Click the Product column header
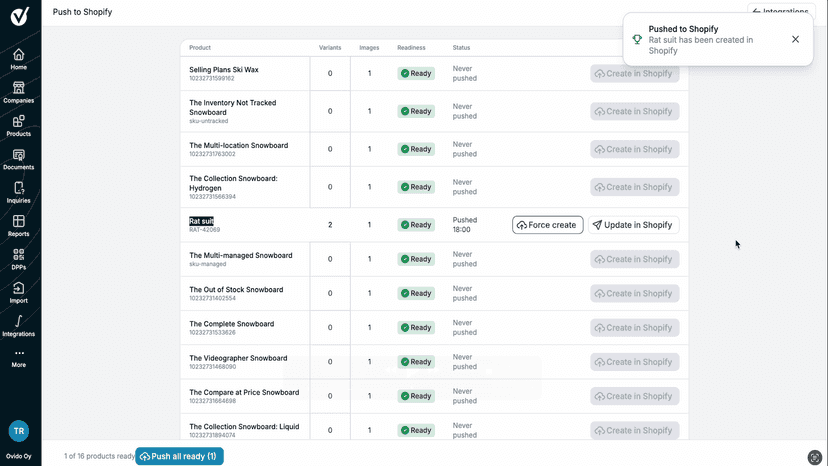 (x=200, y=48)
